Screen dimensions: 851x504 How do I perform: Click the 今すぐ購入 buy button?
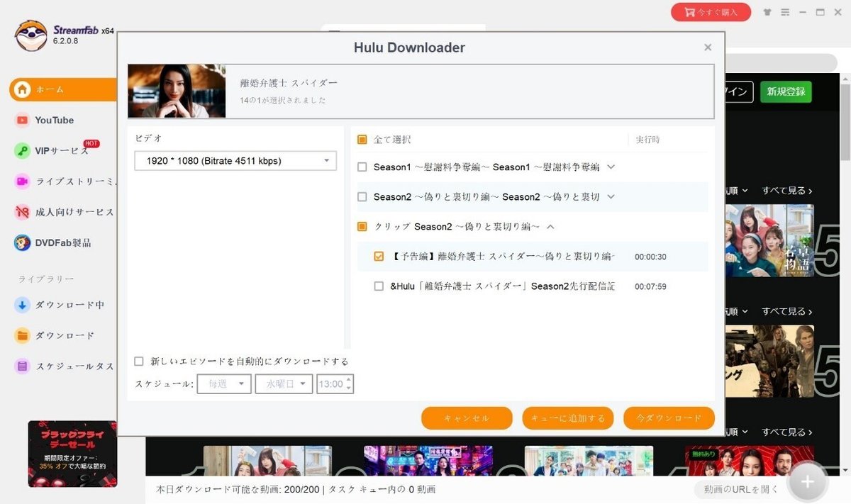point(711,12)
